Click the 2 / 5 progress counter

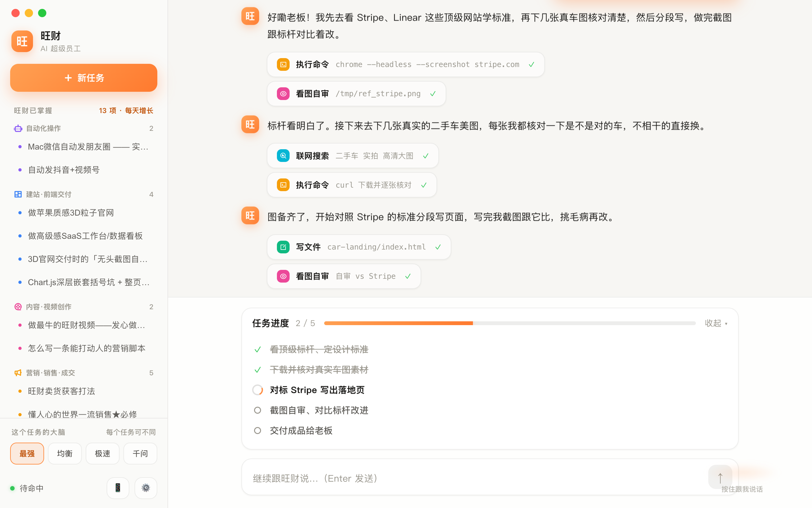305,323
